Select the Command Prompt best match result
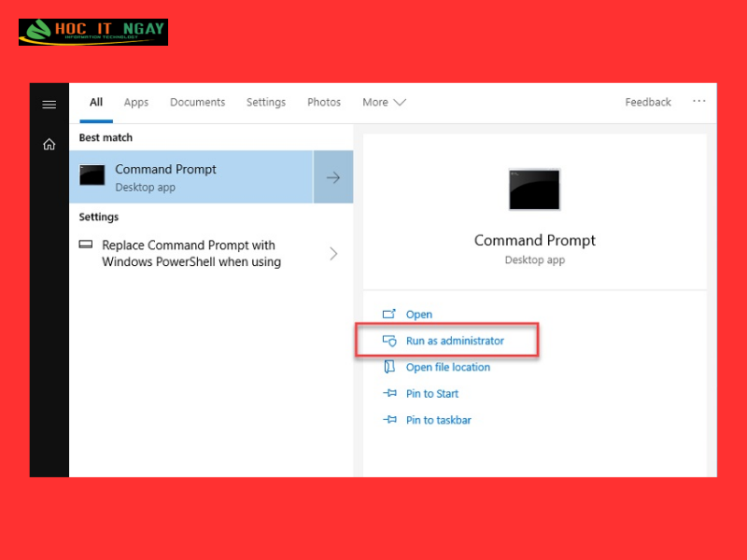This screenshot has width=747, height=560. [x=191, y=177]
